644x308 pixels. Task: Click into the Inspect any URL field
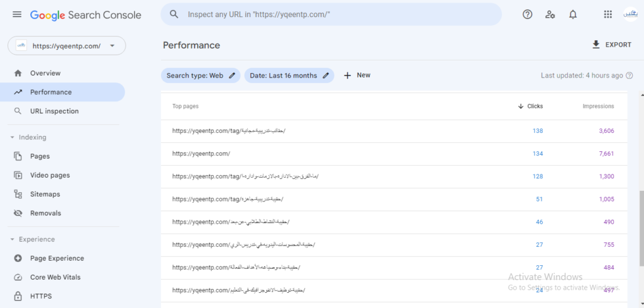coord(331,14)
